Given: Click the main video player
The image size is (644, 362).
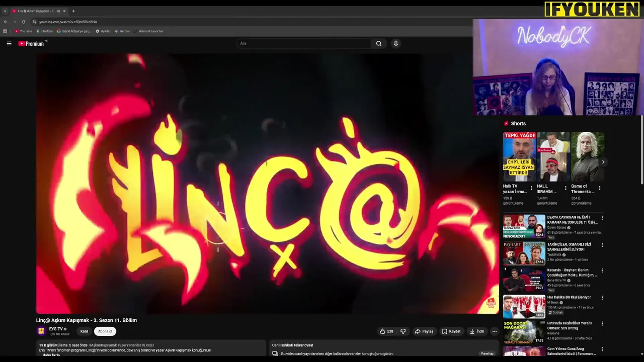Looking at the screenshot, I should click(267, 184).
